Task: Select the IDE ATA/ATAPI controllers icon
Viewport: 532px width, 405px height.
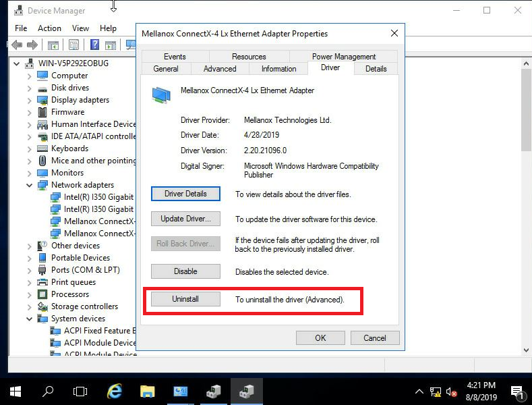Action: tap(42, 136)
